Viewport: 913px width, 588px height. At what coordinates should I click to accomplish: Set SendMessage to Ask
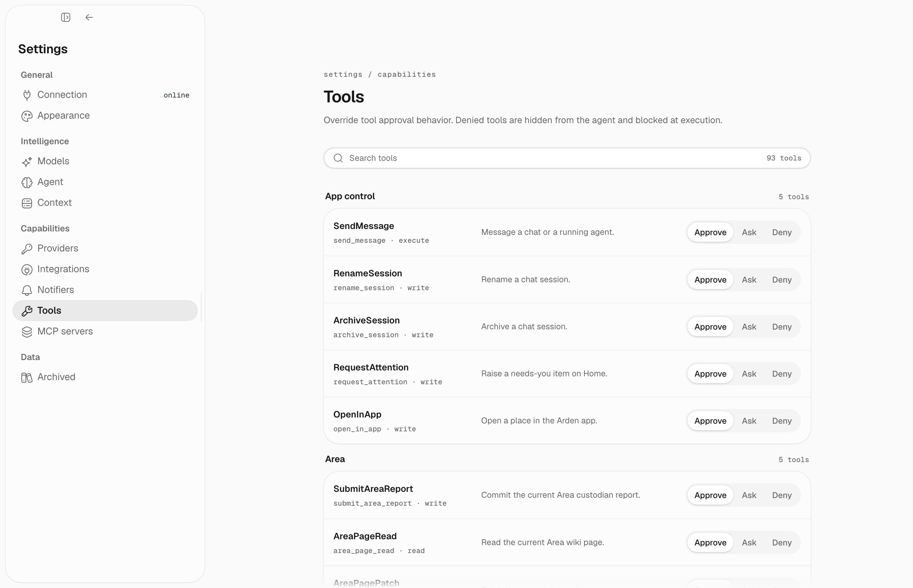tap(749, 232)
